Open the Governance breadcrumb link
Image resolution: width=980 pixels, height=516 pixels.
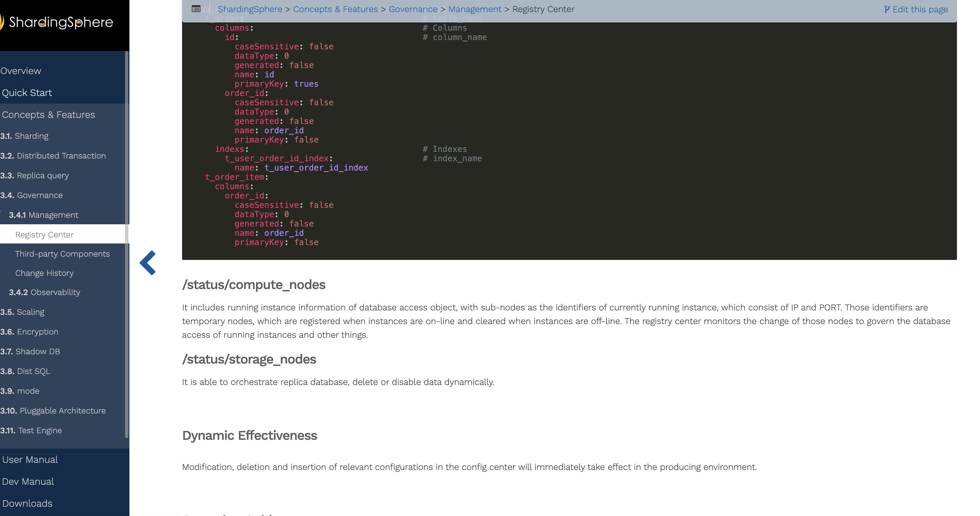point(413,9)
